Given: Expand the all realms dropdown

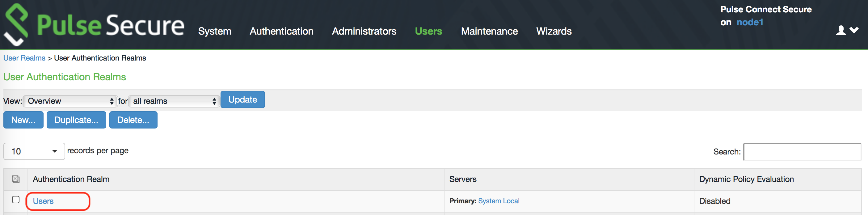Looking at the screenshot, I should [174, 101].
